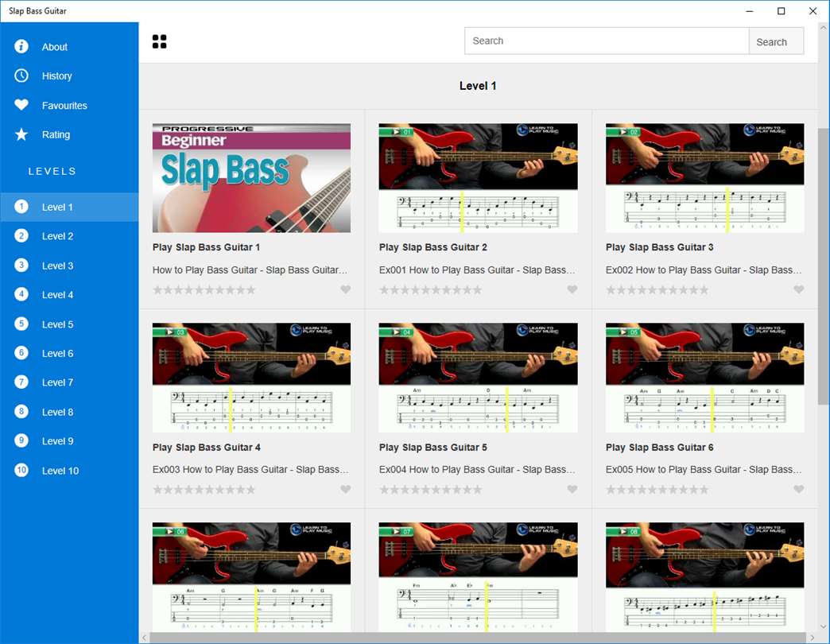Open the Beginner Slap Bass cover thumbnail
This screenshot has width=830, height=644.
point(251,178)
